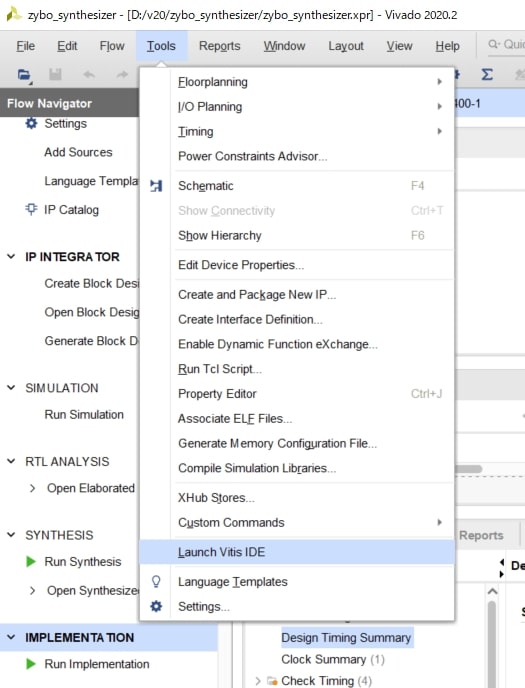
Task: Click the Schematic icon in Tools menu
Action: 156,186
